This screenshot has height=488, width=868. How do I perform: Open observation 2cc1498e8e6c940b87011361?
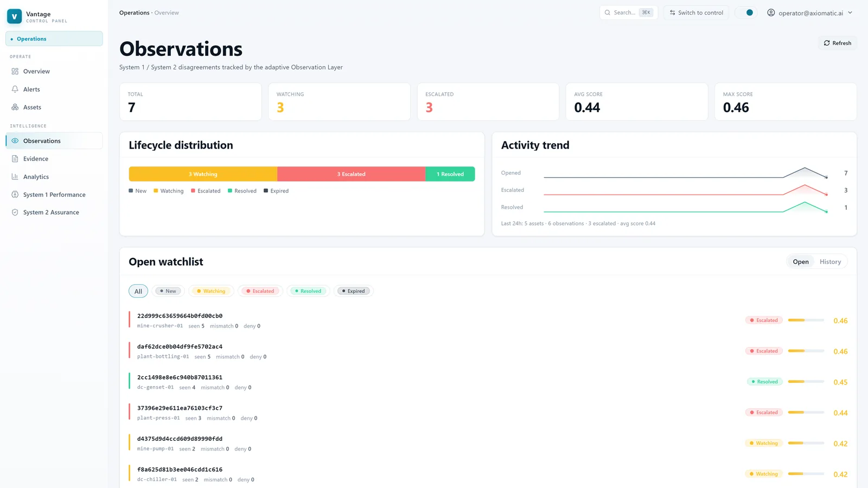click(180, 377)
